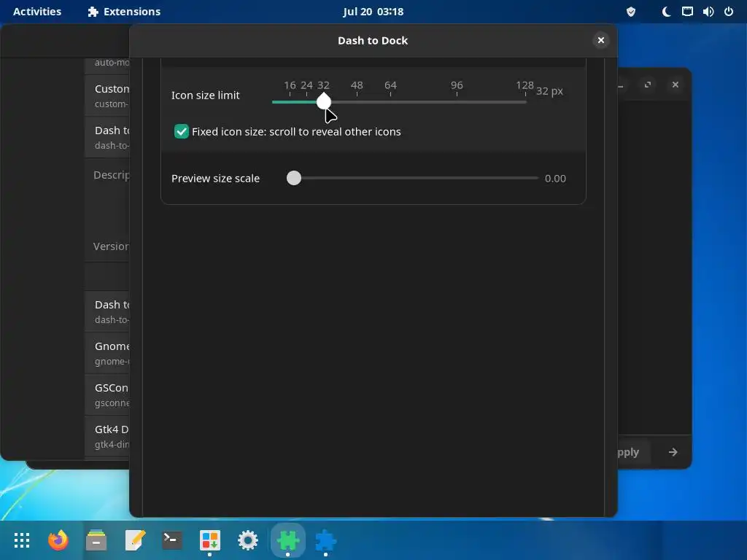747x560 pixels.
Task: Select the Gnome extension row
Action: 107,353
